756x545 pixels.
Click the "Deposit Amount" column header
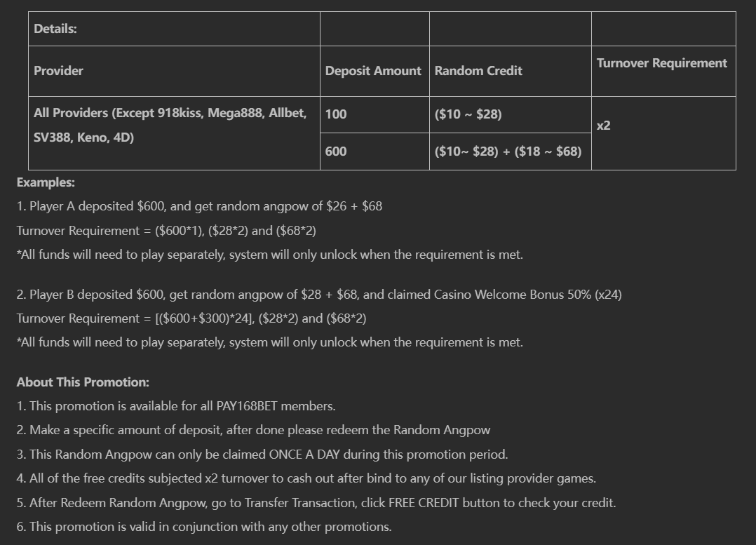(x=373, y=71)
